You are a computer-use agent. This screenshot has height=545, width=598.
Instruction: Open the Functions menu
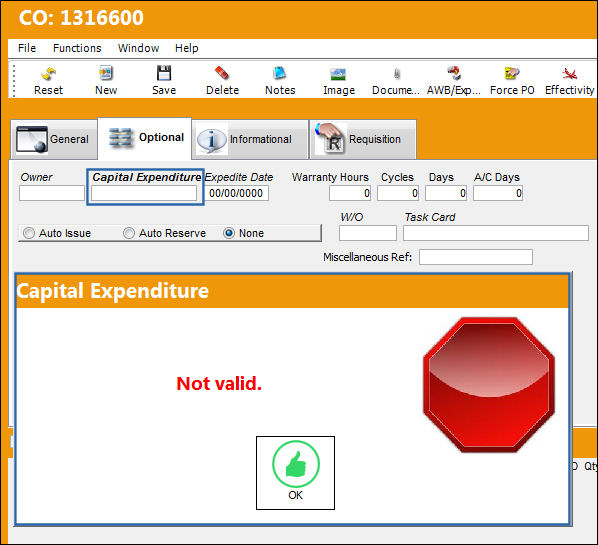[x=77, y=48]
